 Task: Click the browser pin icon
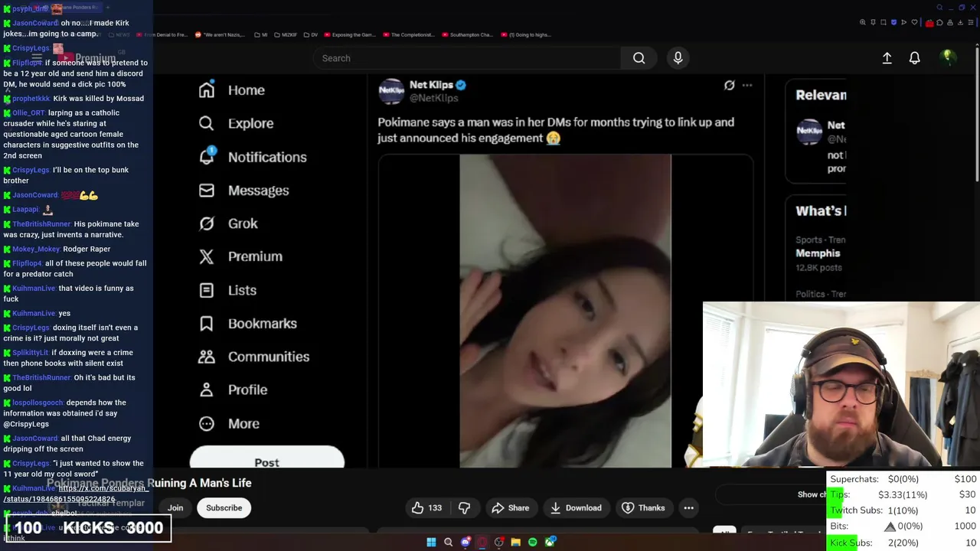click(x=873, y=22)
